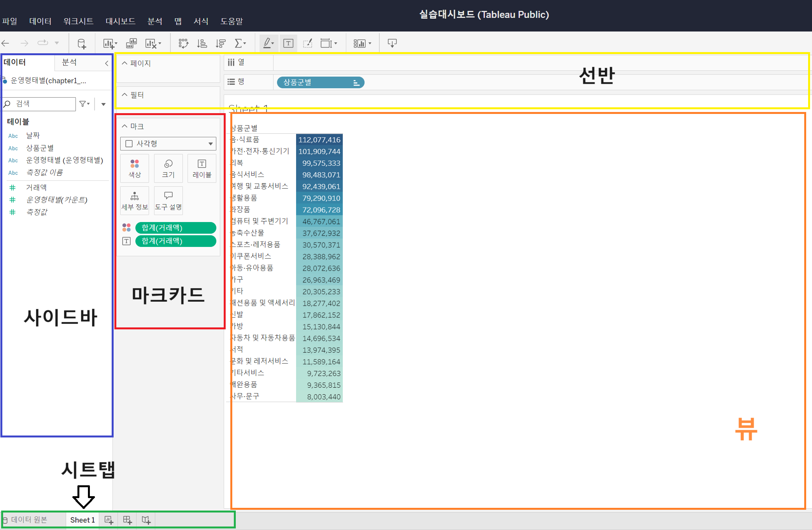Collapse the 마크 card chevron
The height and width of the screenshot is (530, 812).
pyautogui.click(x=125, y=126)
